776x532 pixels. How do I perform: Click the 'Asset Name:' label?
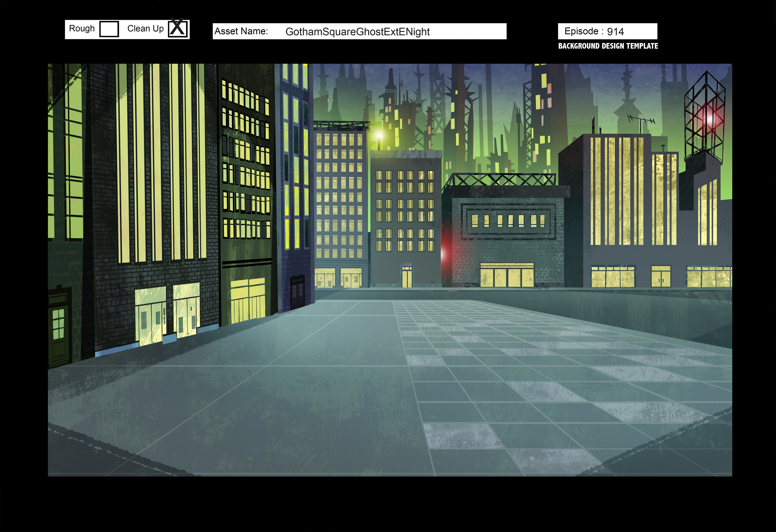tap(241, 31)
